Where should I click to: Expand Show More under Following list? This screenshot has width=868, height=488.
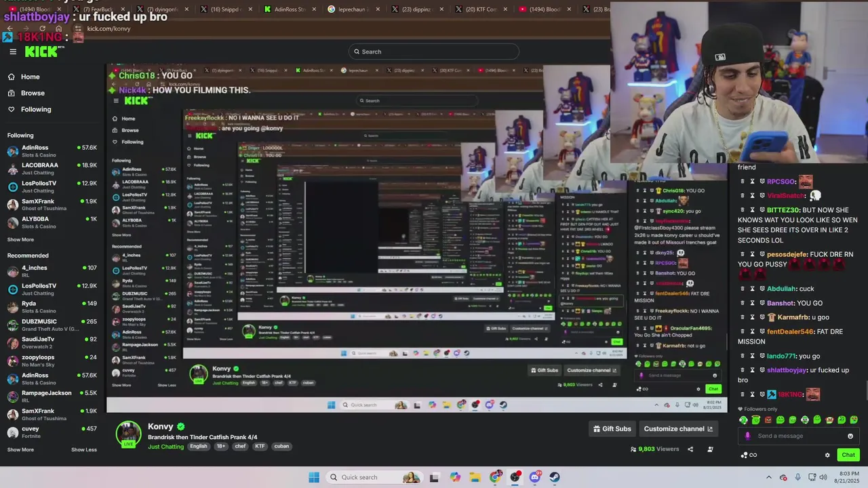pos(20,239)
